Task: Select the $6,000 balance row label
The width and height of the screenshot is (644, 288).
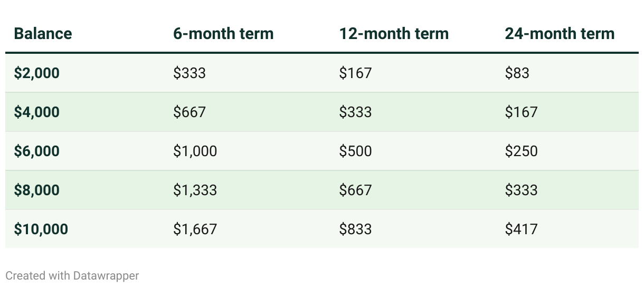Action: [x=36, y=151]
